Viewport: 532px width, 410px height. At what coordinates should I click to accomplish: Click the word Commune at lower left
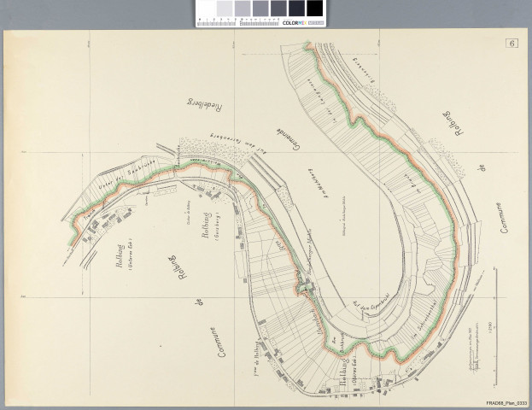[218, 343]
